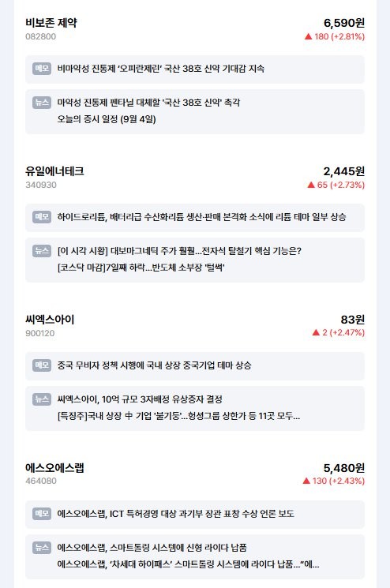This screenshot has width=390, height=588.
Task: Click the 메모 badge under 에스오에스랩
Action: coord(42,513)
